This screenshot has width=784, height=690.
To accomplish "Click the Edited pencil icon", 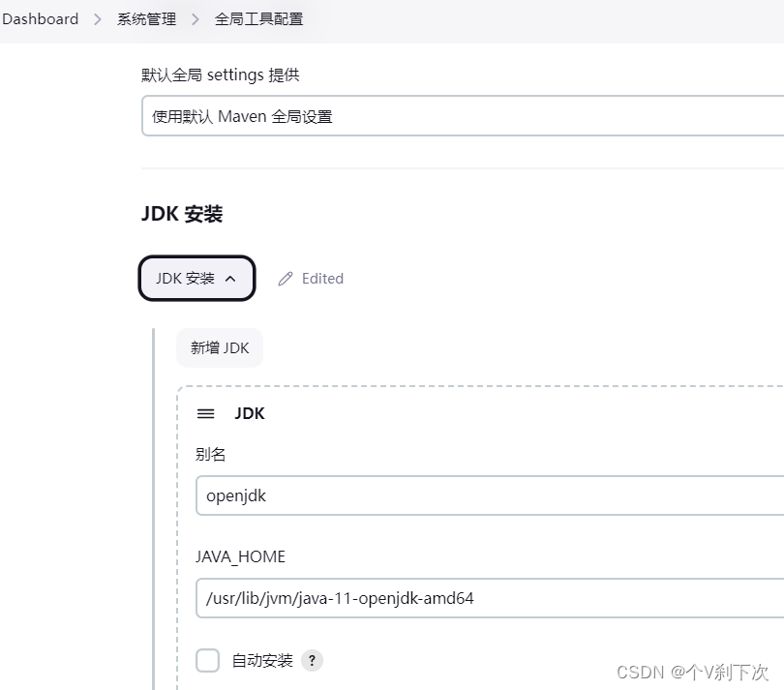I will pyautogui.click(x=285, y=279).
